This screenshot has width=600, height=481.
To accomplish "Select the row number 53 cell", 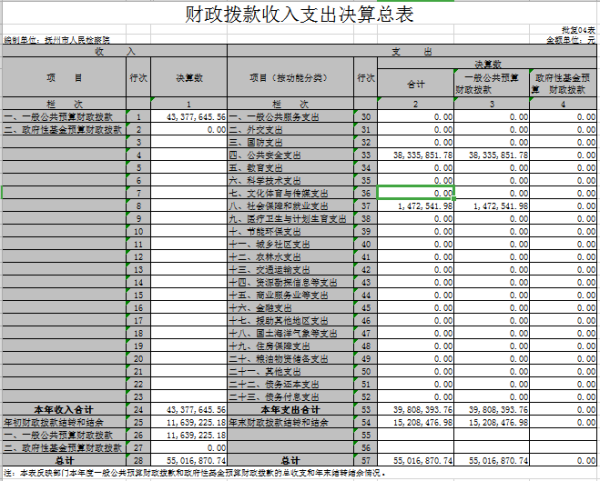I will [x=365, y=409].
